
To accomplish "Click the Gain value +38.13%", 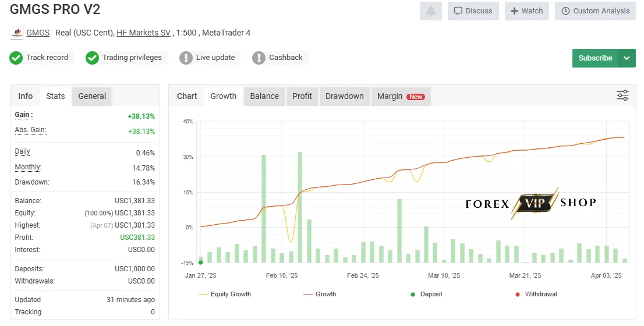I will (x=141, y=116).
